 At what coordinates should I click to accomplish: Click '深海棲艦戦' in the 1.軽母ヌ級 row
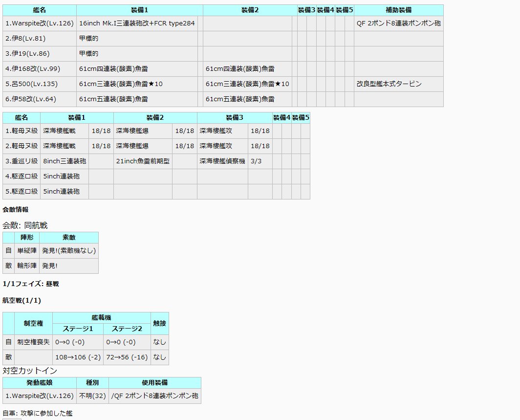pyautogui.click(x=65, y=131)
